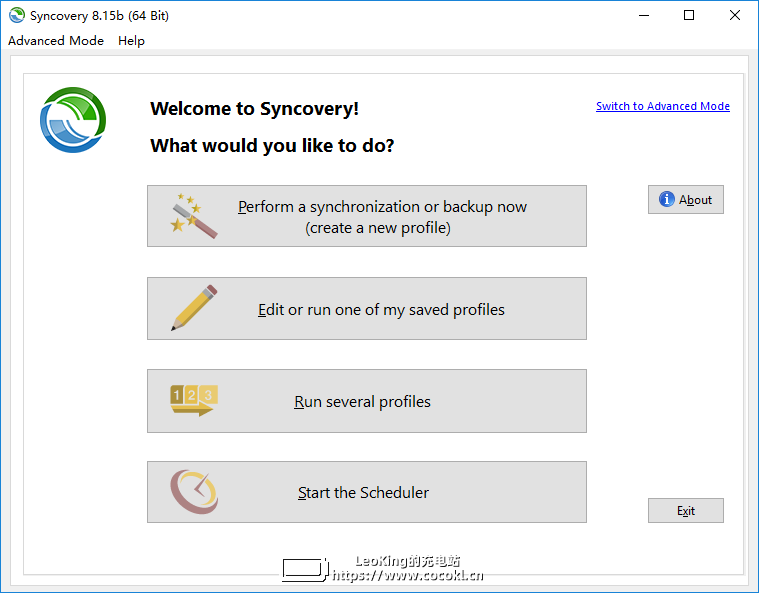Viewport: 759px width, 593px height.
Task: Click the Syncovery title bar app icon
Action: [16, 15]
